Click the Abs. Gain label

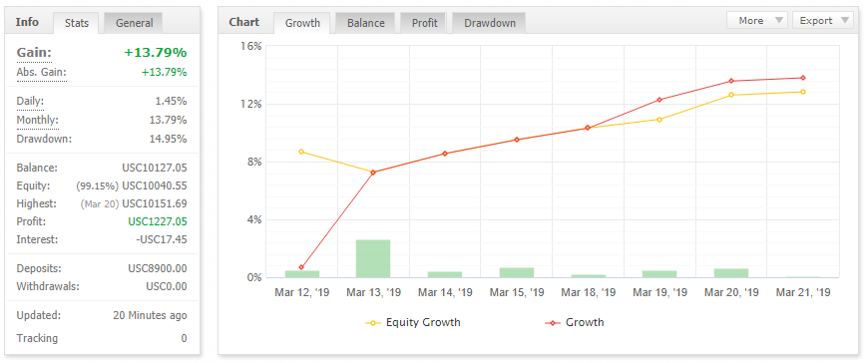point(42,72)
